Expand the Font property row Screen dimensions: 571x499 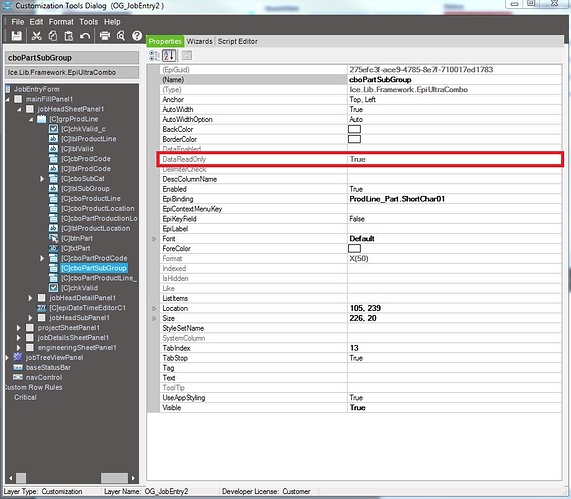pos(154,239)
